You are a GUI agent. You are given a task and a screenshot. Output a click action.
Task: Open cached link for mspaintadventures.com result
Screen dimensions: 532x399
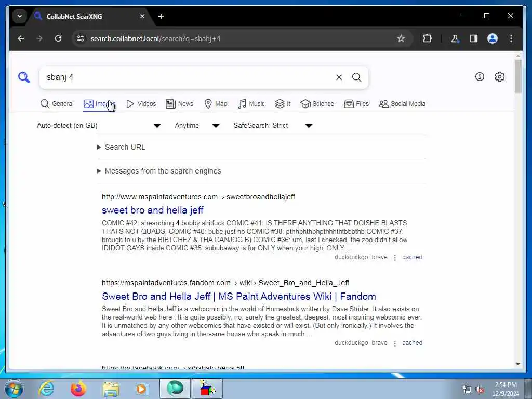(x=412, y=257)
